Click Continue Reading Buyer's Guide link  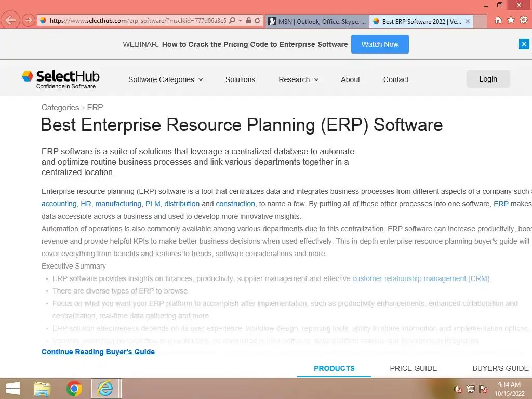tap(98, 352)
